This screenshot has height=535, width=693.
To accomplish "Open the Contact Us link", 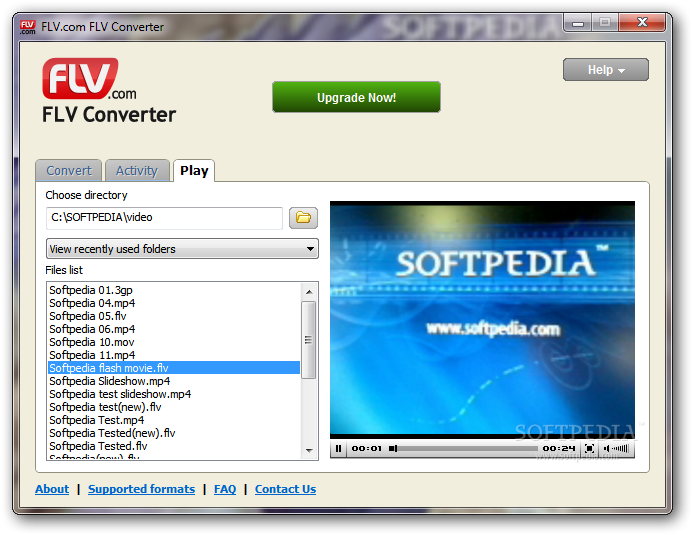I will pyautogui.click(x=286, y=489).
